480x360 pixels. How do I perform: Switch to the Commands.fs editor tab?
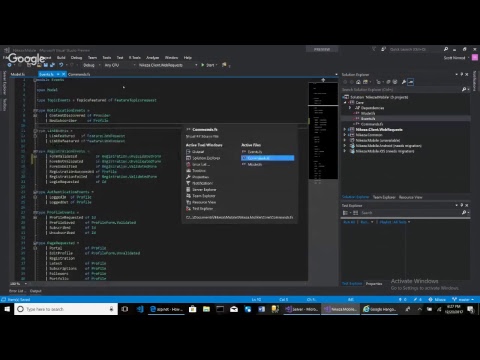[x=79, y=74]
